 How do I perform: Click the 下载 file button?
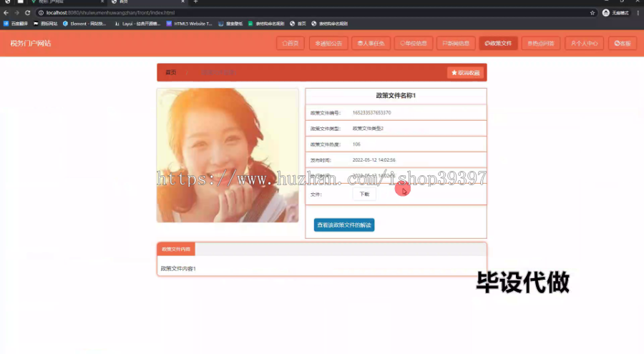(364, 194)
